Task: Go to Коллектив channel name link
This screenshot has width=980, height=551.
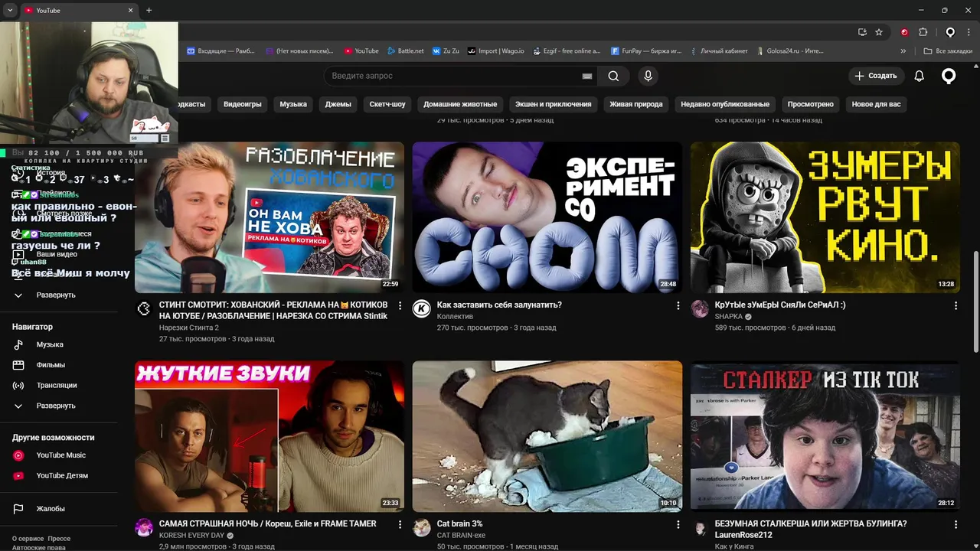Action: point(455,317)
